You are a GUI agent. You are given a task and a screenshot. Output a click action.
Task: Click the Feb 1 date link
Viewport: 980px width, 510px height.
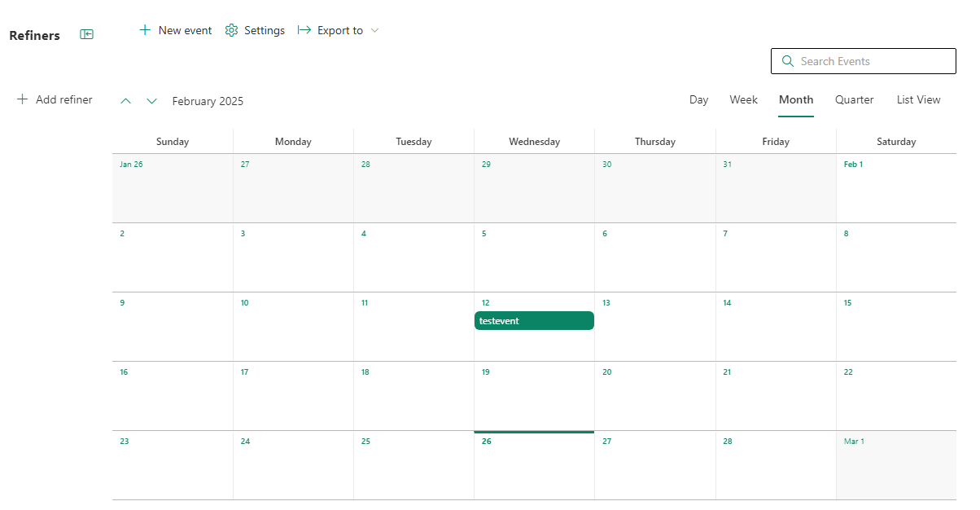coord(853,164)
